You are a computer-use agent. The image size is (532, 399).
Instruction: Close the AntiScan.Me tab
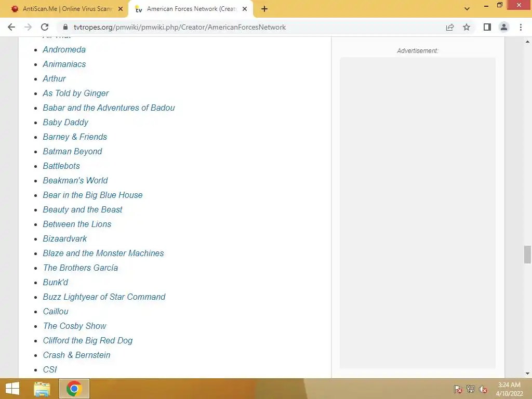coord(121,9)
